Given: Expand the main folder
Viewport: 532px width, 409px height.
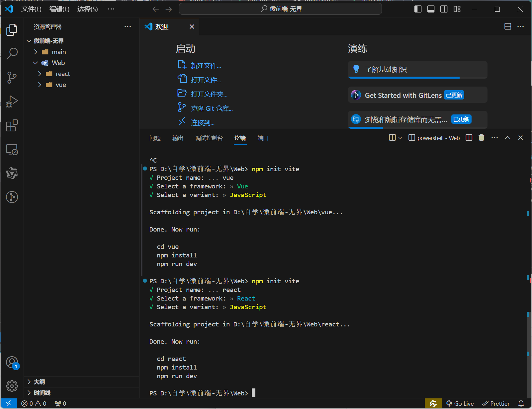Looking at the screenshot, I should [81, 52].
